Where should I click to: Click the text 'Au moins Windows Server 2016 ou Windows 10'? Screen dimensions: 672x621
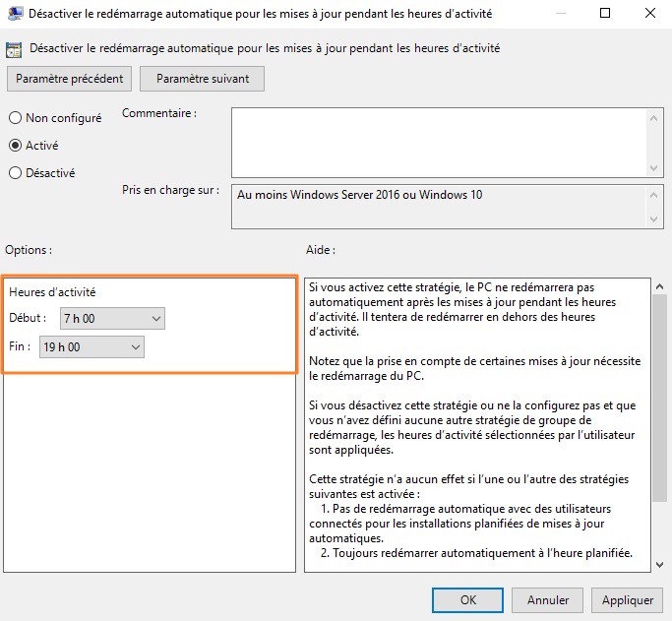[x=359, y=195]
